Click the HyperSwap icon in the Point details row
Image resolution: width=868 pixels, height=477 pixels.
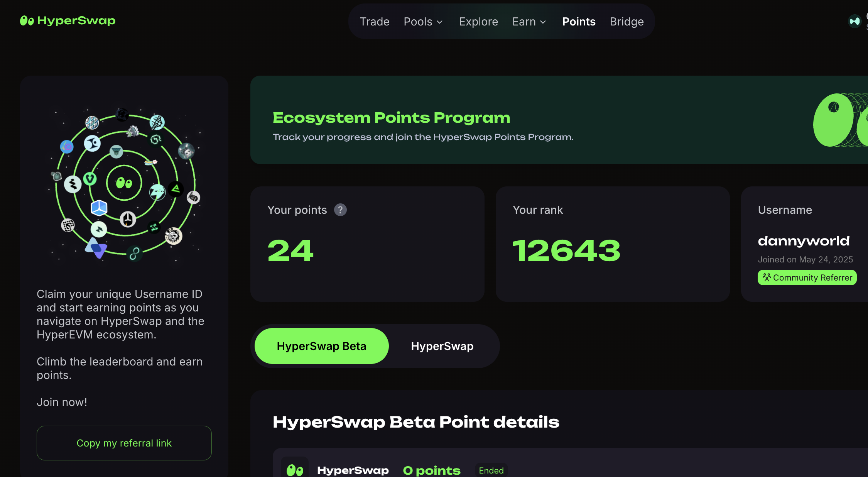295,470
